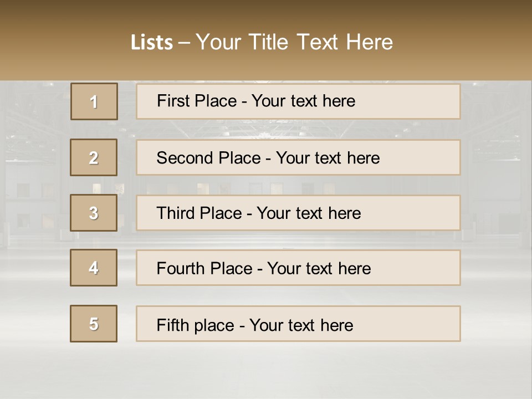The image size is (532, 399).
Task: Click the bold "Lists" word in title
Action: pos(152,43)
